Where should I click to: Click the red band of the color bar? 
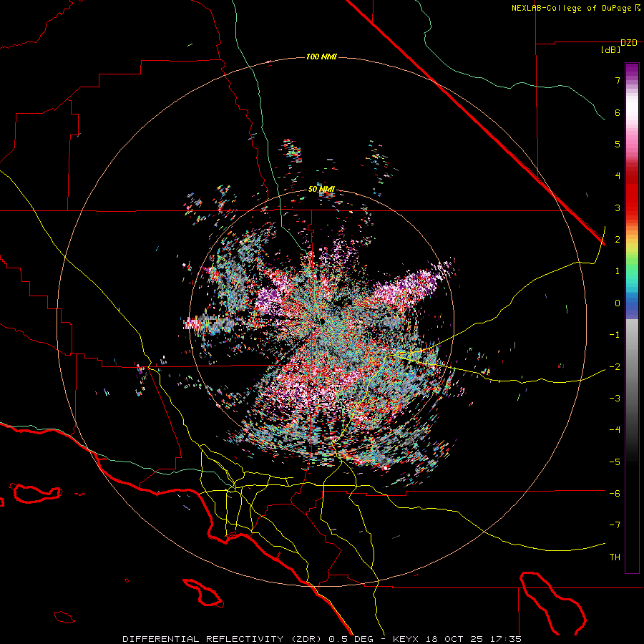coord(632,193)
